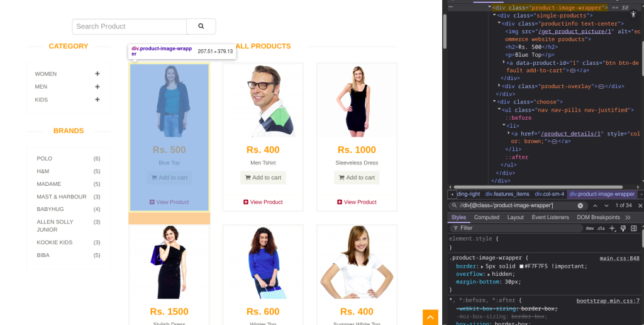Toggle computed styles sidebar icon
This screenshot has width=644, height=325.
tap(633, 228)
